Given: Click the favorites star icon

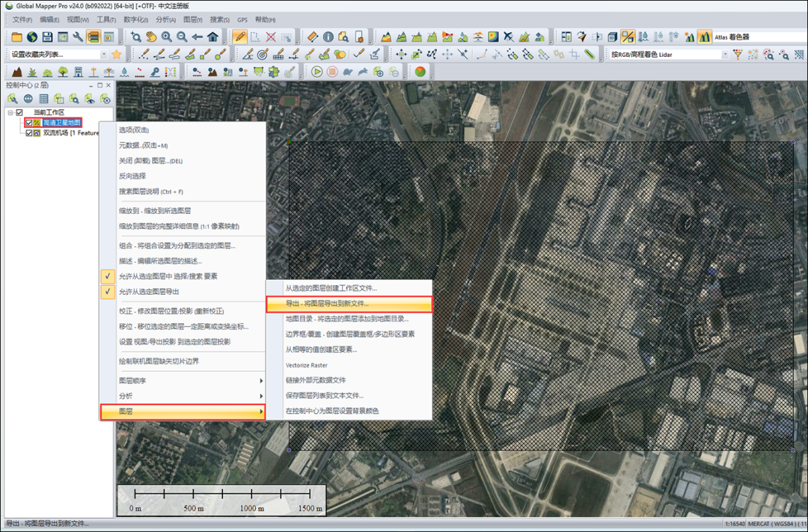Looking at the screenshot, I should point(117,54).
